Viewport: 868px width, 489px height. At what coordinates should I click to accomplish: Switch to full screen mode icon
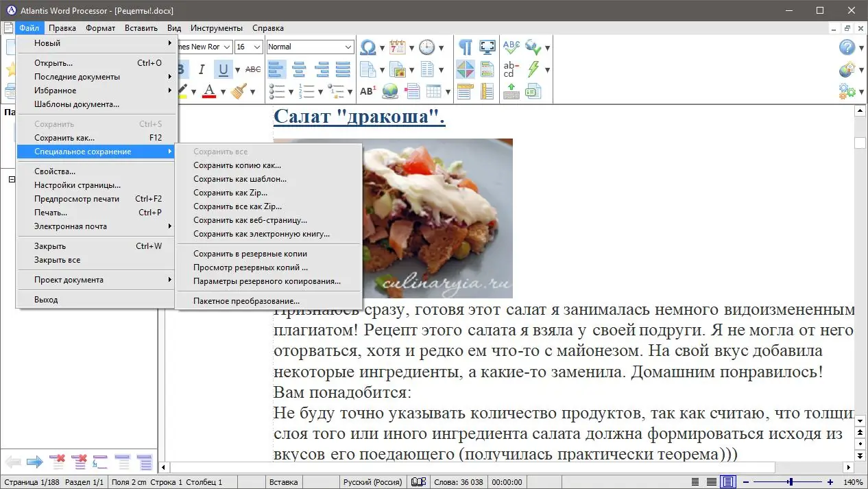[487, 47]
